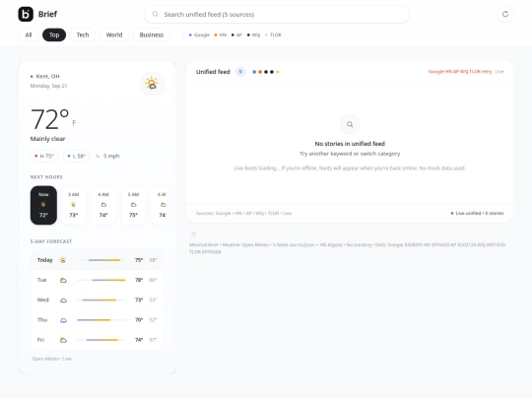Click the sun icon in the Now hour card
Screen dimensions: 532x399
43,205
